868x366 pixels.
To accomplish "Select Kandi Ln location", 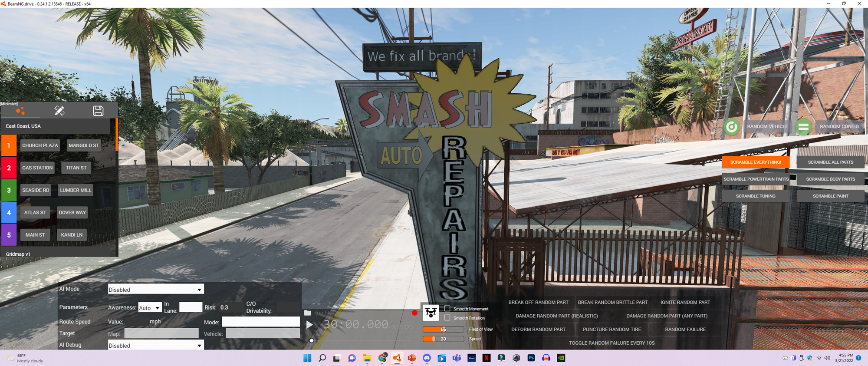I will (72, 235).
